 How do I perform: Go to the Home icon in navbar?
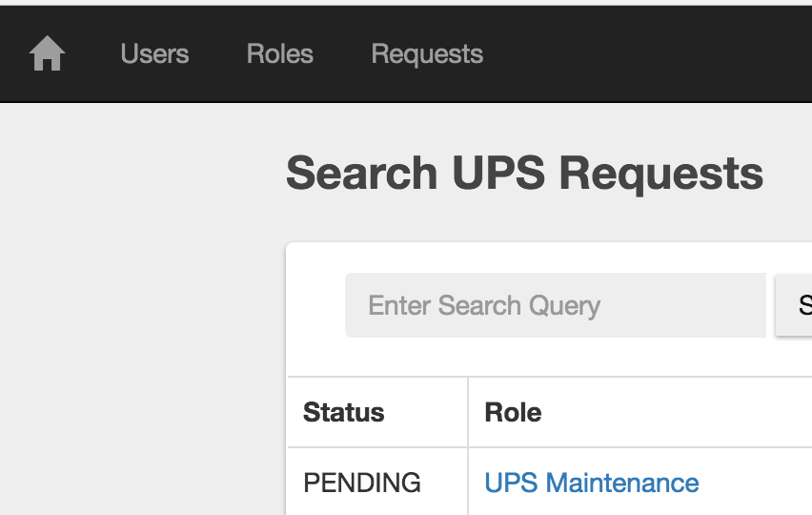(47, 53)
